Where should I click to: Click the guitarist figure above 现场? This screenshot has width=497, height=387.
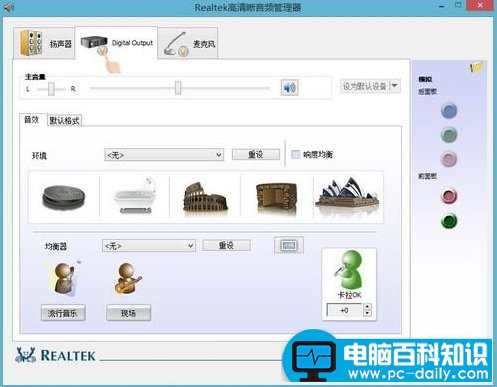(127, 279)
